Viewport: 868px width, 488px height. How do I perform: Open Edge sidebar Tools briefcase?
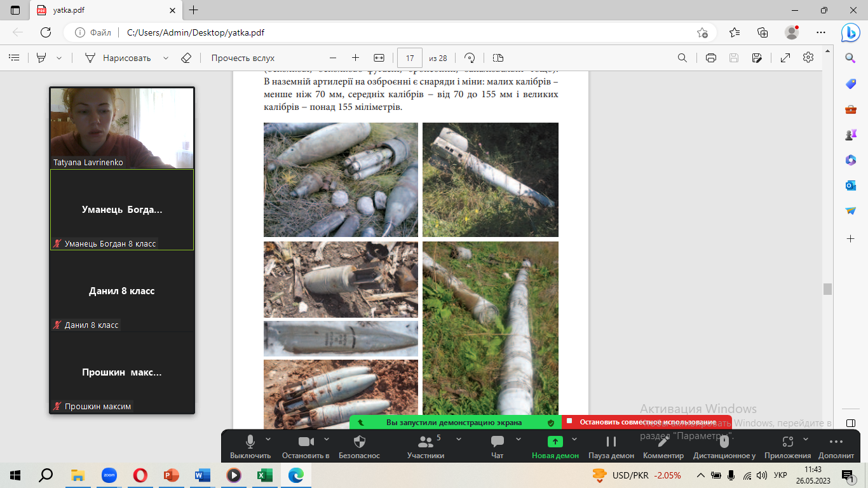tap(850, 109)
